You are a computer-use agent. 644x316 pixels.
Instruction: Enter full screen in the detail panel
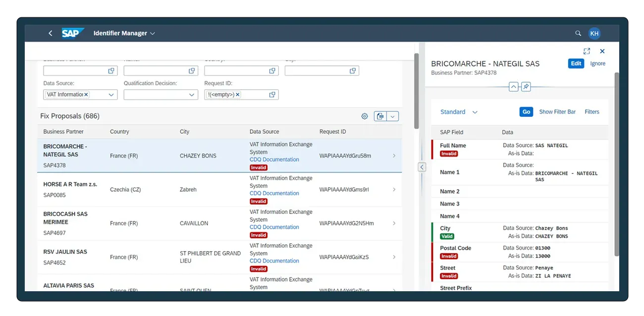click(x=587, y=51)
